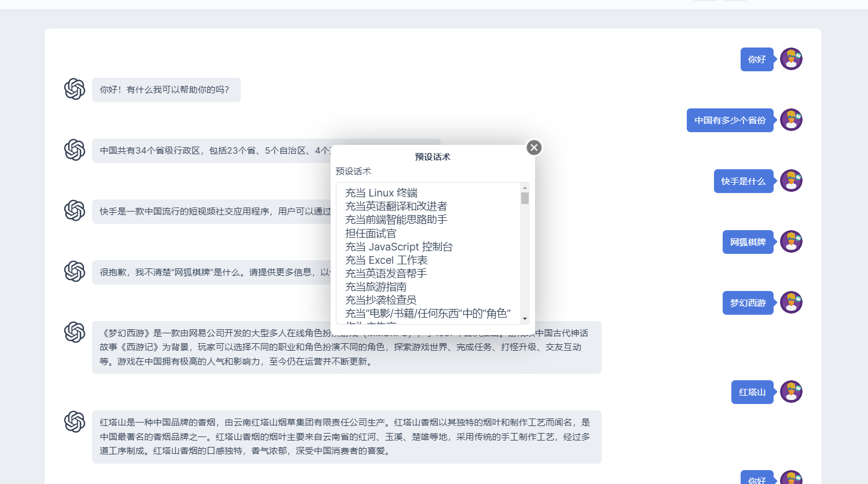Select '充当旅游指南' in preset list

coord(376,287)
